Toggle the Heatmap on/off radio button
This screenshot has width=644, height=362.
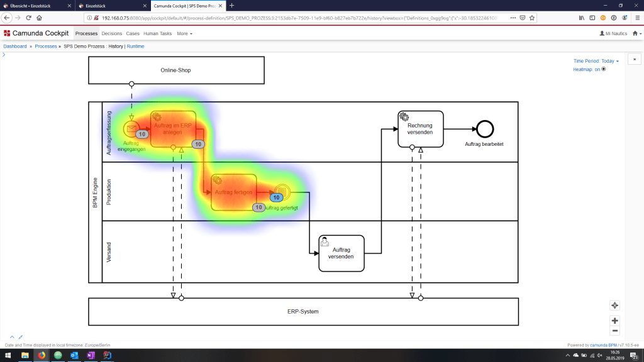(x=604, y=69)
